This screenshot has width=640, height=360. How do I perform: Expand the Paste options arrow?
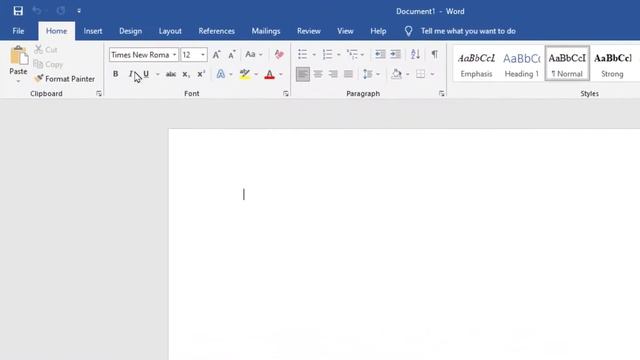(x=18, y=81)
